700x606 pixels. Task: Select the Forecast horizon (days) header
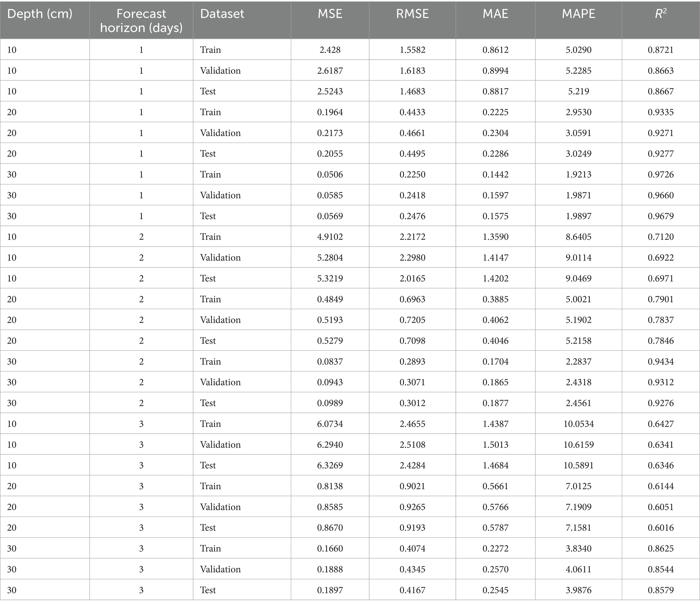141,20
